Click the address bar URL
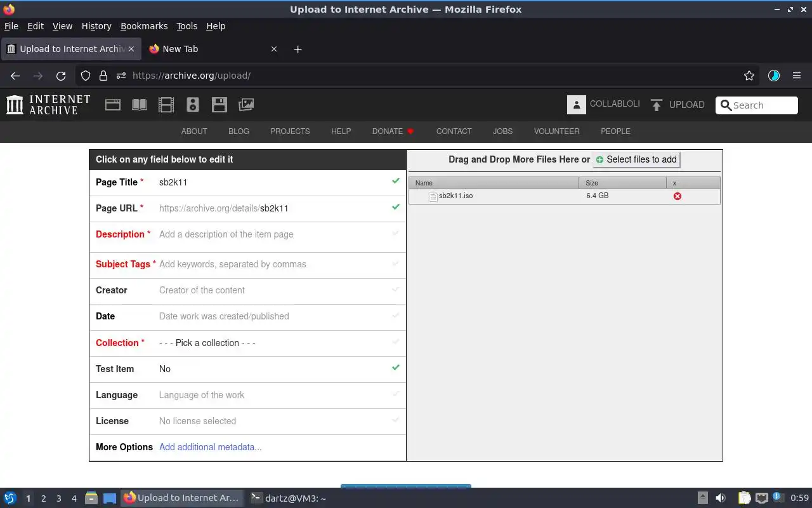 point(192,76)
